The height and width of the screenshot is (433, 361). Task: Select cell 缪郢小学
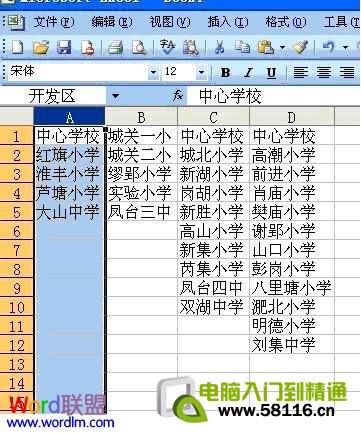[x=142, y=174]
